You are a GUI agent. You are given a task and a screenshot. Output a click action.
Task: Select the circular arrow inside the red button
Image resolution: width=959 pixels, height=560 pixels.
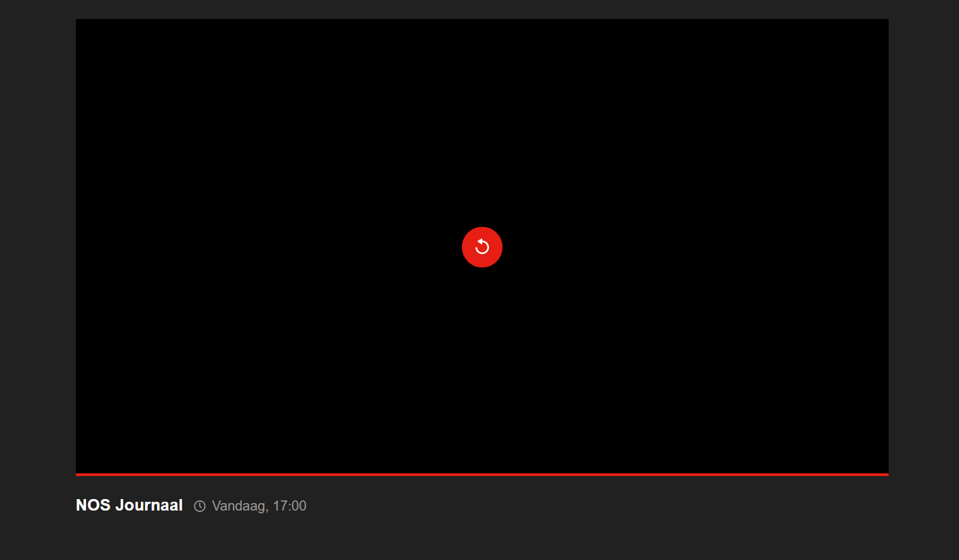482,246
